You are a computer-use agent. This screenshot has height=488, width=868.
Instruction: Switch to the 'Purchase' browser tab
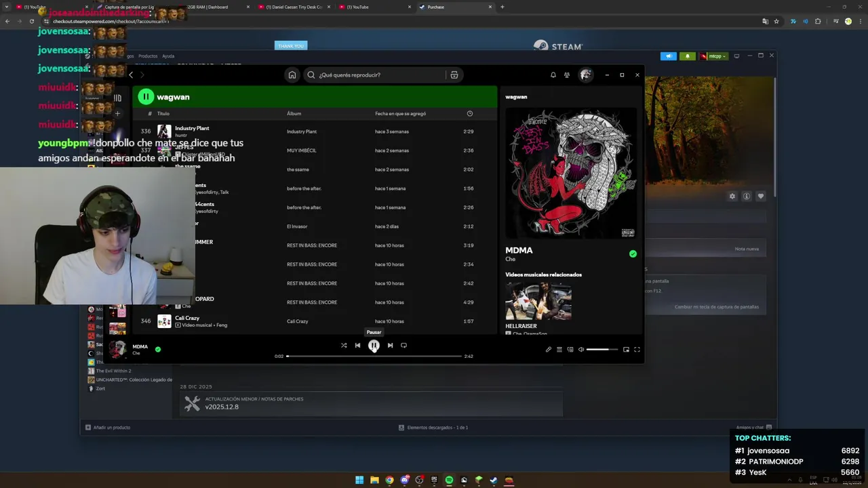tap(456, 7)
